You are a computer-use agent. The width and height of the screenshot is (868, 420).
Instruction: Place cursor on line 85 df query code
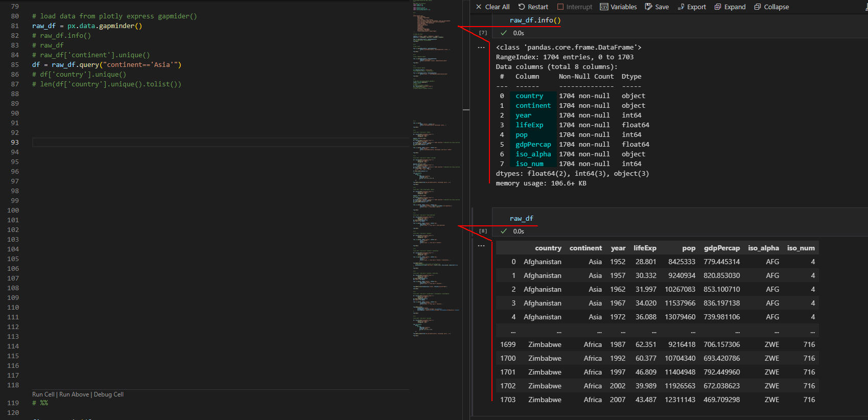tap(107, 65)
